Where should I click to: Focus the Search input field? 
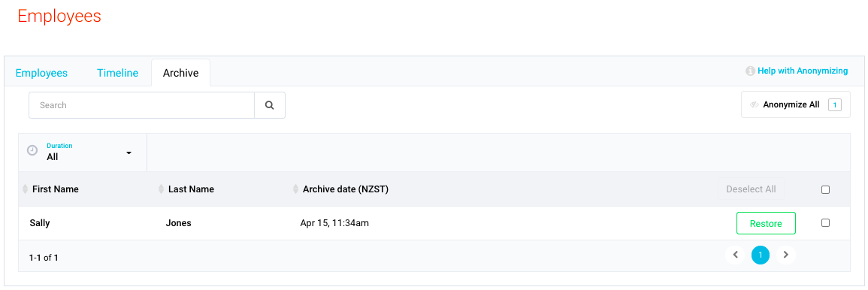click(x=142, y=105)
